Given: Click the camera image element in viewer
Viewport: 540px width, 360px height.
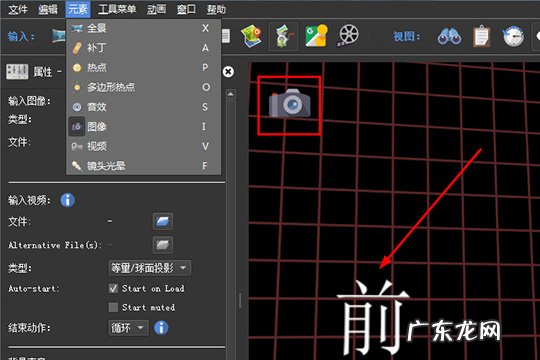Looking at the screenshot, I should click(290, 103).
